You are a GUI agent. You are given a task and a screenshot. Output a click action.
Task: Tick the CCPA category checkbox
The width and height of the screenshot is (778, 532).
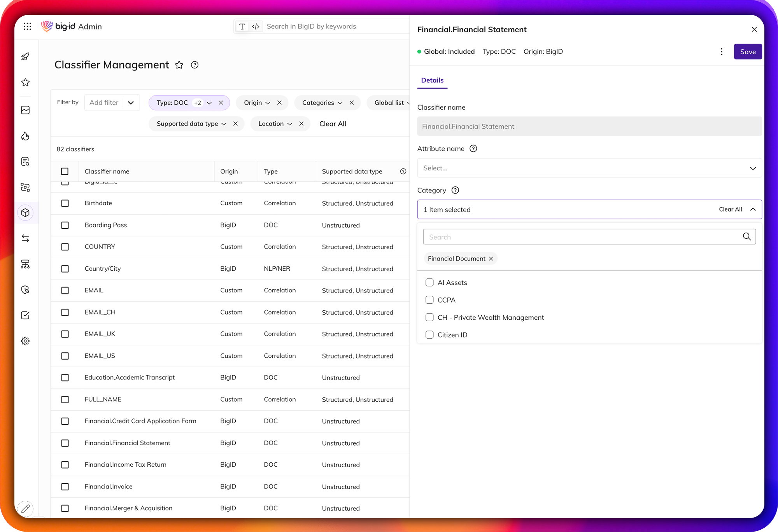pos(429,300)
